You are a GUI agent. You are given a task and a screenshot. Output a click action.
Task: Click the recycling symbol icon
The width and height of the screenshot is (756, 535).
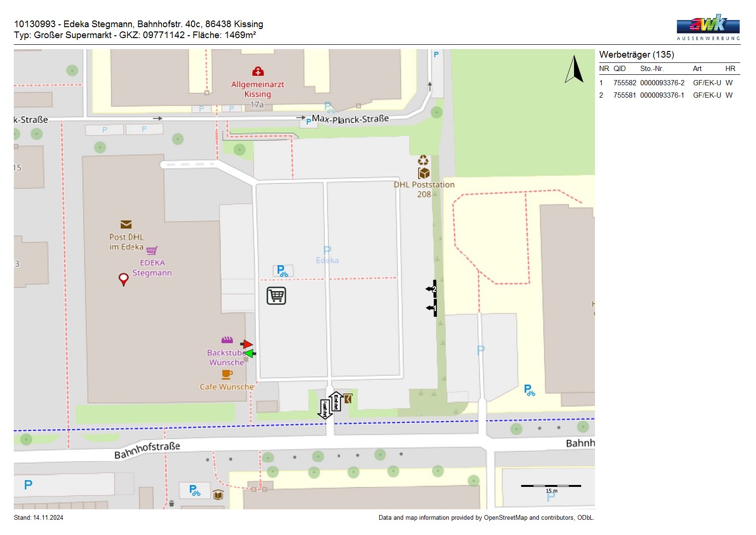coord(423,160)
